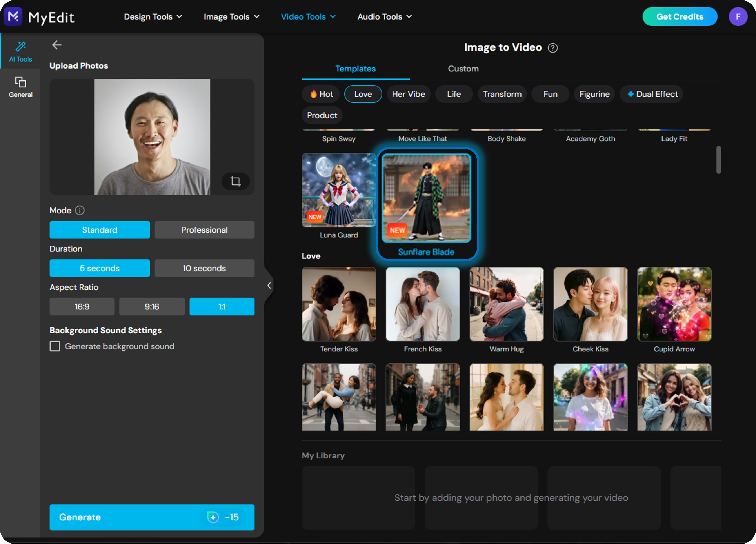Open user profile avatar F
The width and height of the screenshot is (756, 544).
[738, 17]
